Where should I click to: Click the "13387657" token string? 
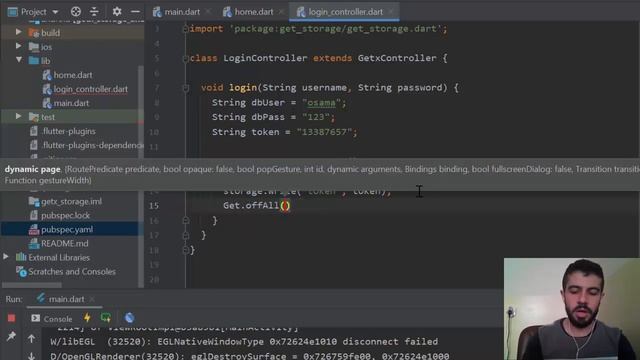pos(324,132)
